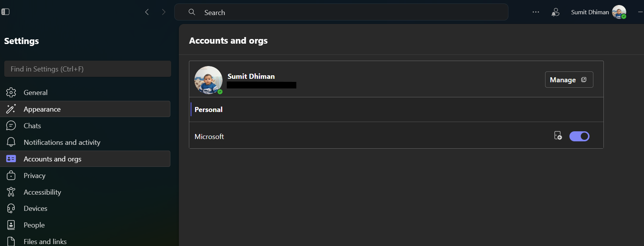The width and height of the screenshot is (644, 246).
Task: Toggle the Microsoft org switch off
Action: tap(579, 136)
